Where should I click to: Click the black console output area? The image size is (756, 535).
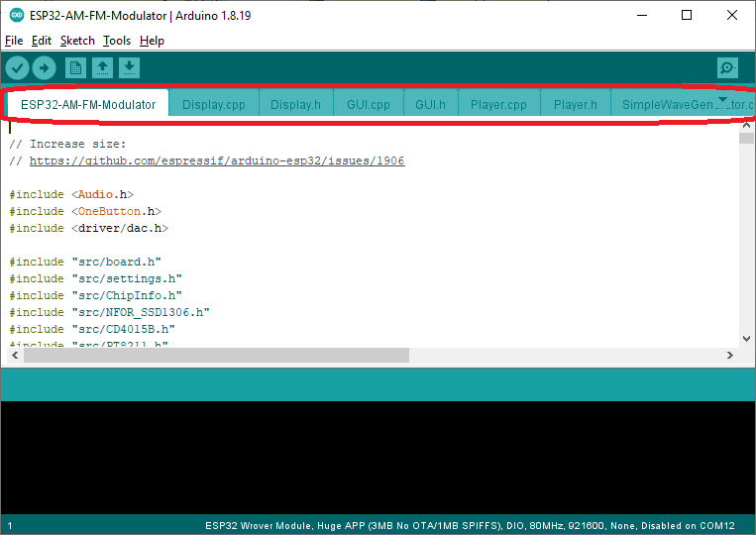click(x=378, y=458)
